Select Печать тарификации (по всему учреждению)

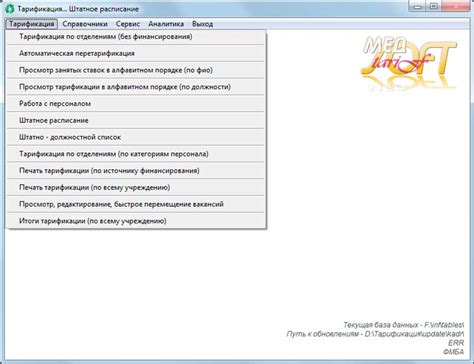[x=136, y=187]
